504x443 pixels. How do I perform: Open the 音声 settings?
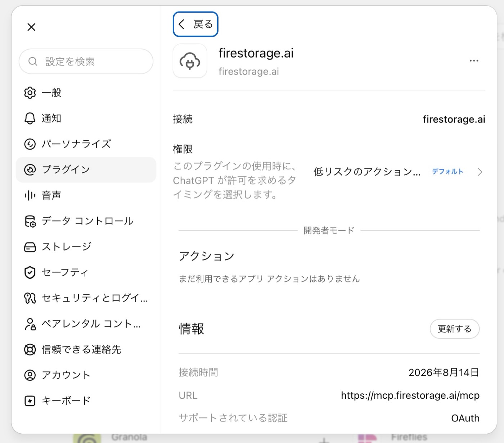tap(86, 195)
